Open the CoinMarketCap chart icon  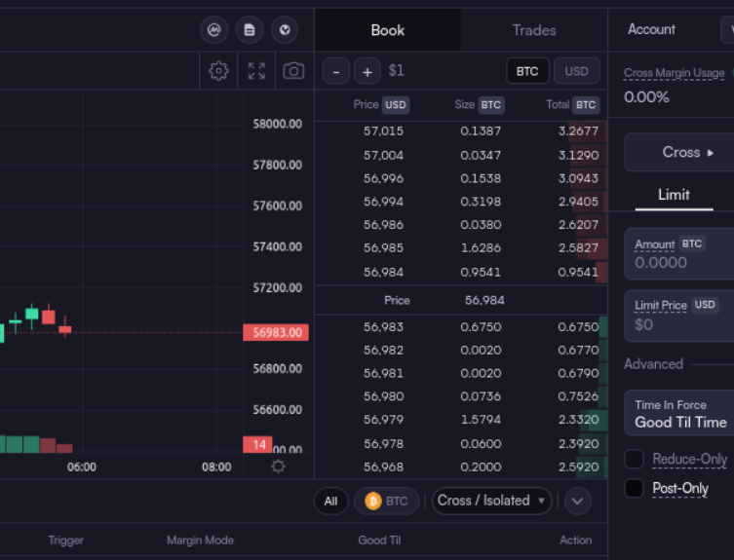click(214, 30)
